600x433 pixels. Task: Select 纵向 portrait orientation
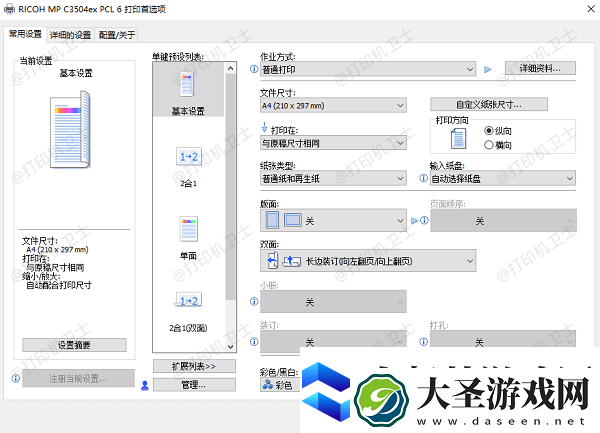point(497,131)
